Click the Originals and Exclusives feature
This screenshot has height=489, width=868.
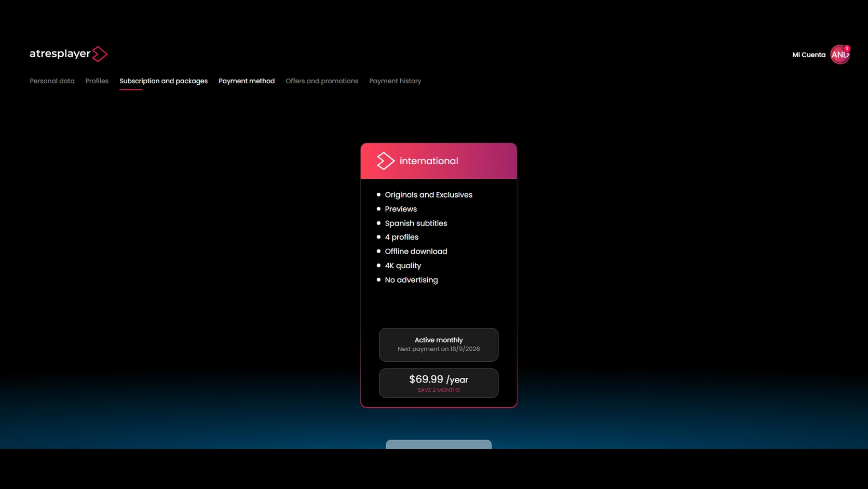click(428, 195)
